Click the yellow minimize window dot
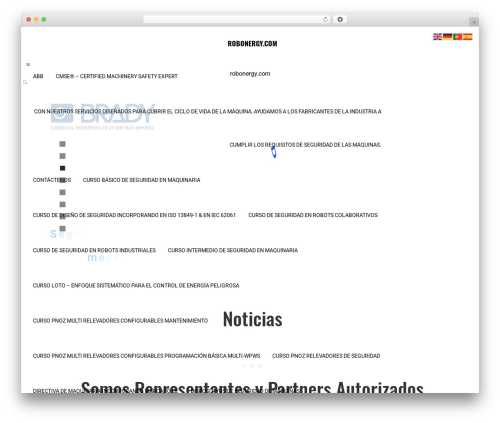500x423 pixels. click(x=36, y=19)
